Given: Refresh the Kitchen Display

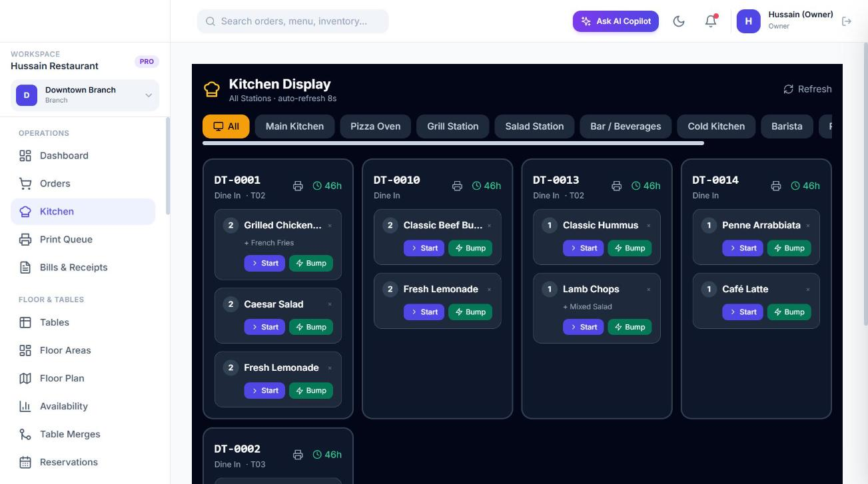Looking at the screenshot, I should [x=807, y=89].
